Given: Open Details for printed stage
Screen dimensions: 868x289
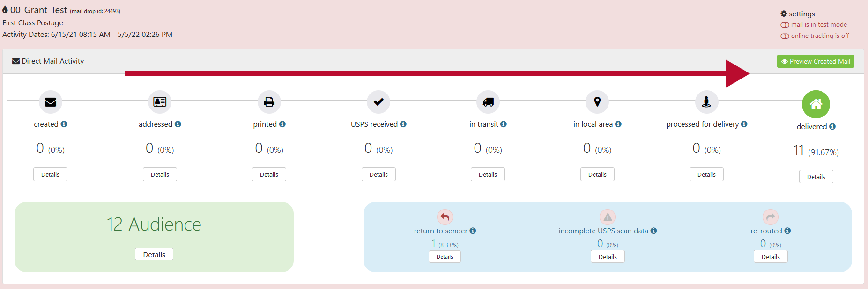Looking at the screenshot, I should point(269,174).
